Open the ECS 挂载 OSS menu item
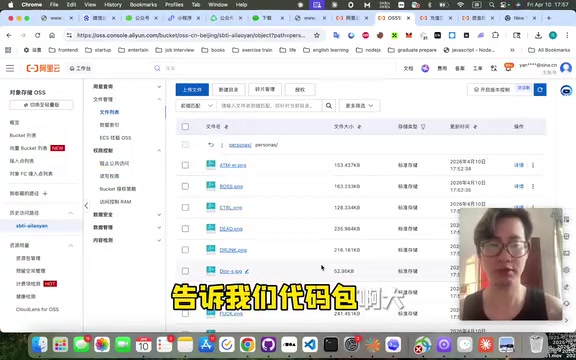576x360 pixels. tap(115, 138)
